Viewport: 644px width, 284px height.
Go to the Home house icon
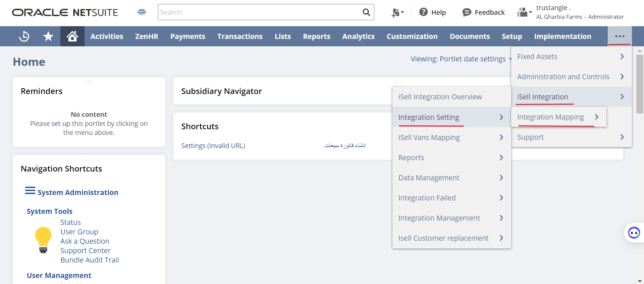[x=72, y=36]
